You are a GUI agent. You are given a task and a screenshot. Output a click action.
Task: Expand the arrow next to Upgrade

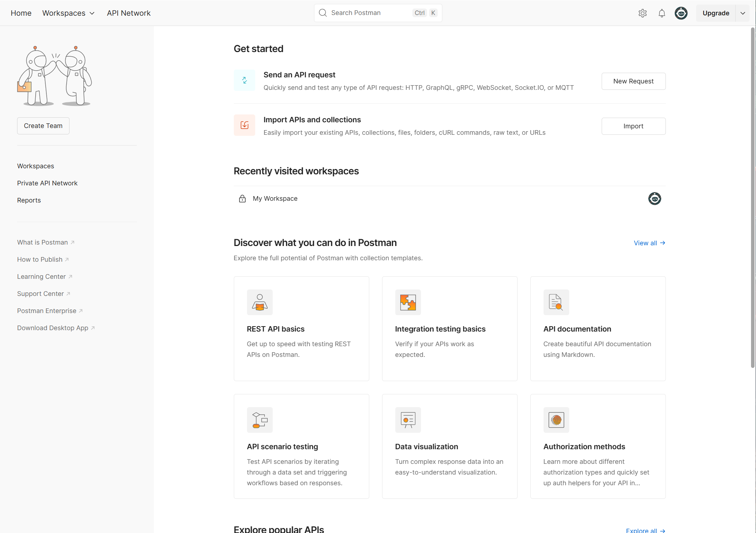(742, 13)
